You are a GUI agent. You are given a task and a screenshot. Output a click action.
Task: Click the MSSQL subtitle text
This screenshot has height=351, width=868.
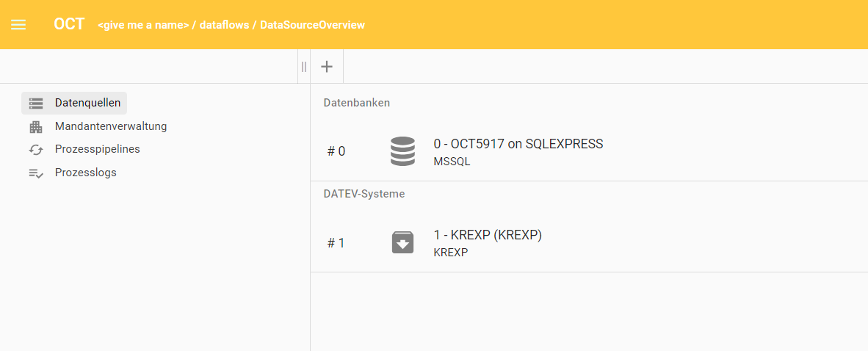[x=452, y=162]
